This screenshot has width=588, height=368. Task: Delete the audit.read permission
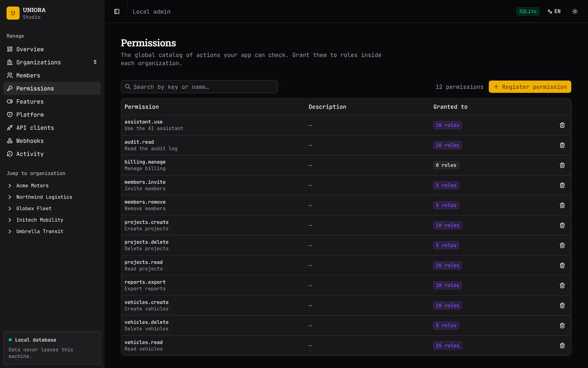tap(562, 145)
